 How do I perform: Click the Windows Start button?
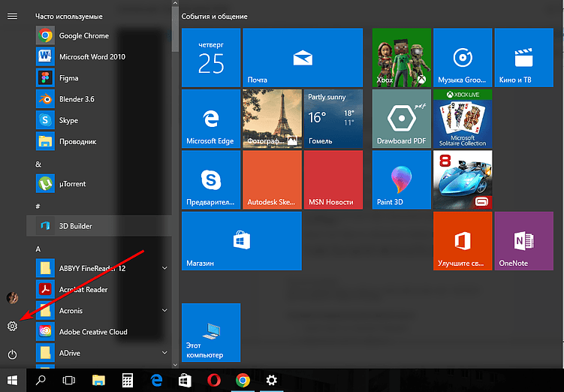pos(13,380)
